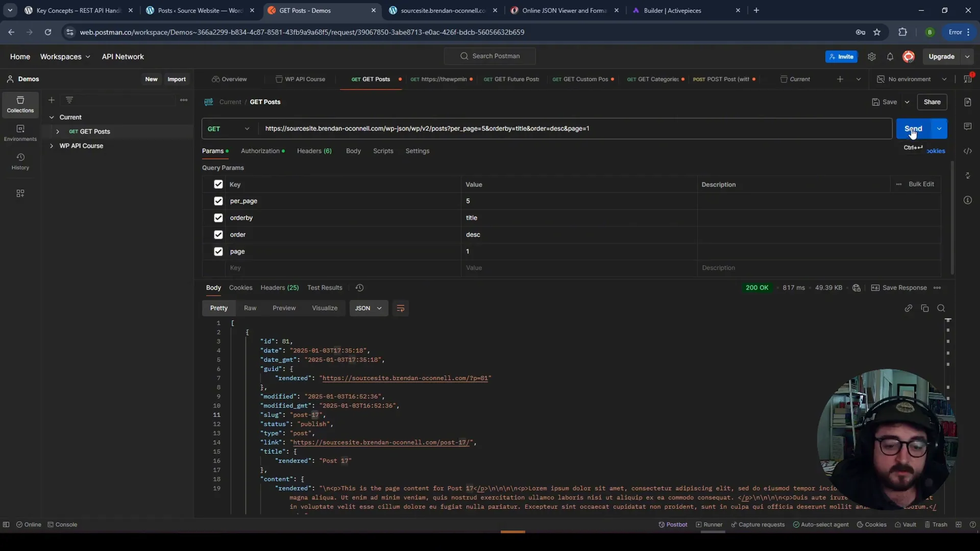980x551 pixels.
Task: Click the Share button
Action: (x=932, y=102)
